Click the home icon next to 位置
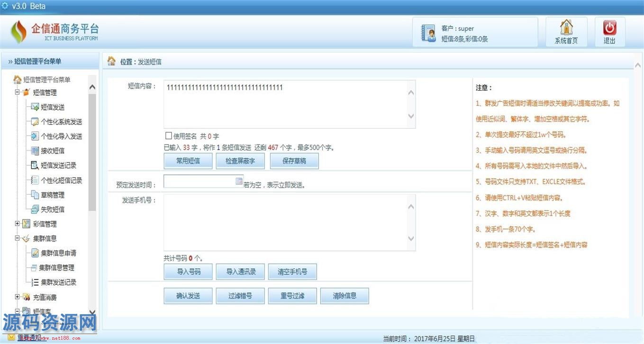Screen dimensions: 644x344 pyautogui.click(x=112, y=61)
